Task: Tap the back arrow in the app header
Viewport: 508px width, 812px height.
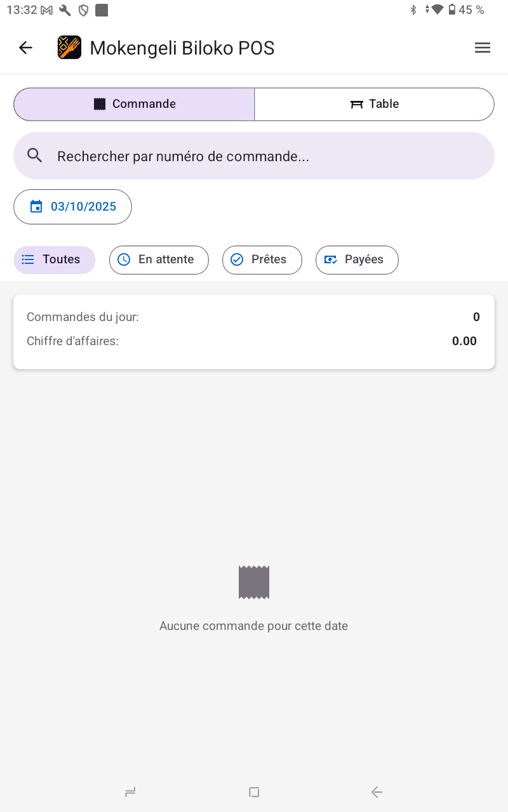Action: click(25, 48)
